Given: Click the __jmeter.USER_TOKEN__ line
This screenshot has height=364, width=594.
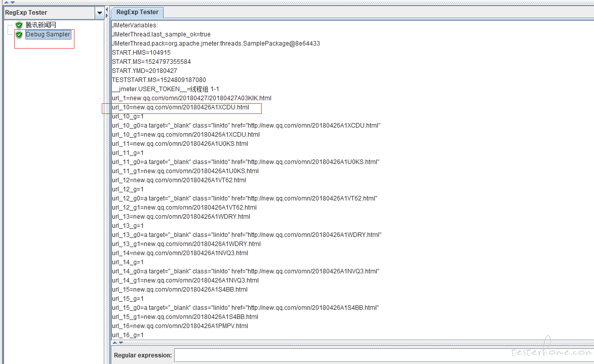Looking at the screenshot, I should coord(166,89).
